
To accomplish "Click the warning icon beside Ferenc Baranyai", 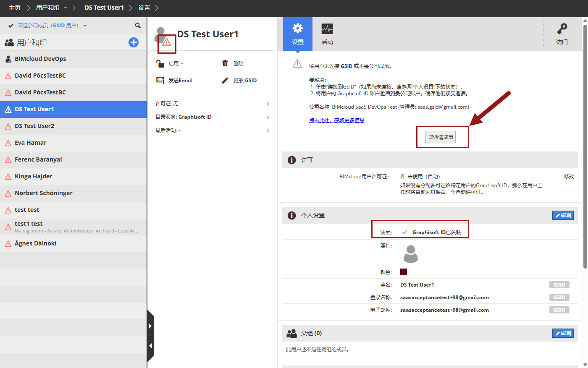I will coord(8,160).
